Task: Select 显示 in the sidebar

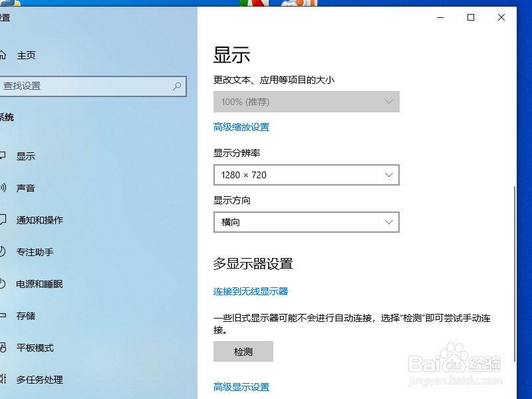Action: (x=26, y=156)
